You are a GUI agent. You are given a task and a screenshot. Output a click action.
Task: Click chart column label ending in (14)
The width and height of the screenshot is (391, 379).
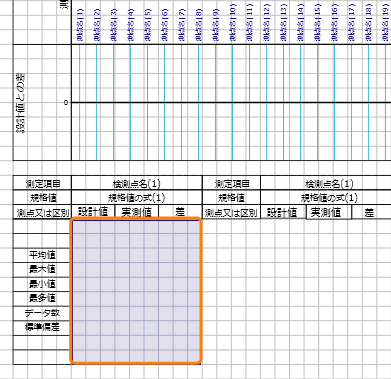(301, 23)
